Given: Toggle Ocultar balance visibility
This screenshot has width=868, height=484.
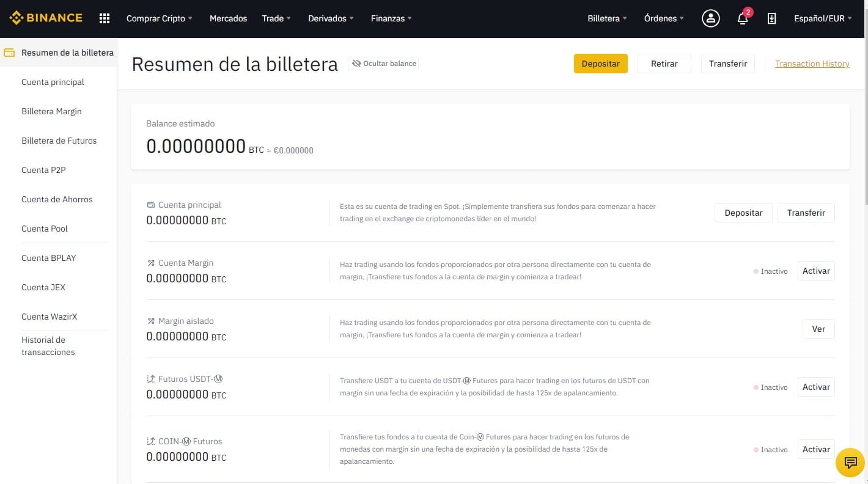Looking at the screenshot, I should pyautogui.click(x=383, y=64).
